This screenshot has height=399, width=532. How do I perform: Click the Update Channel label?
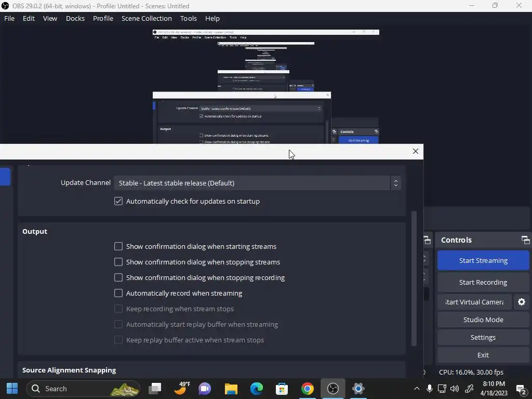(86, 182)
